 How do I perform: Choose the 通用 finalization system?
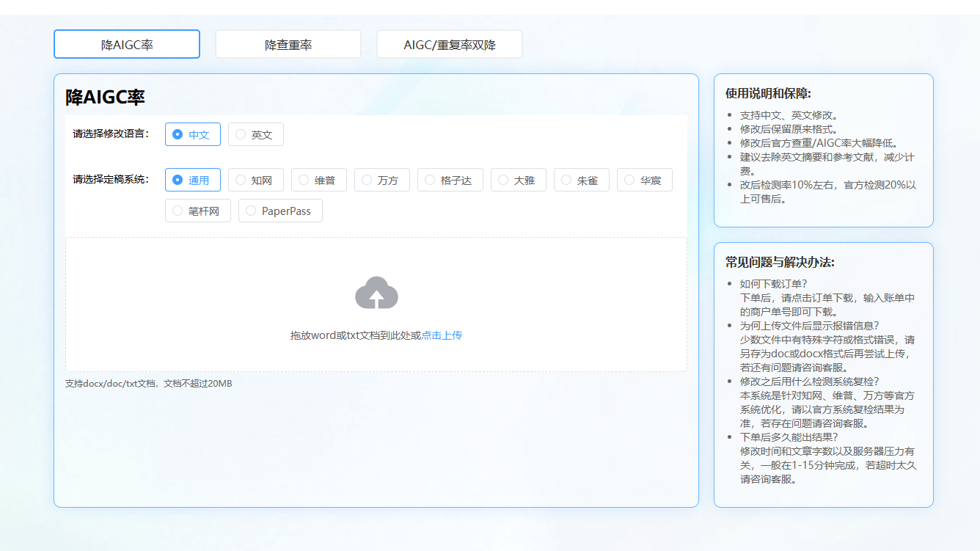coord(192,180)
